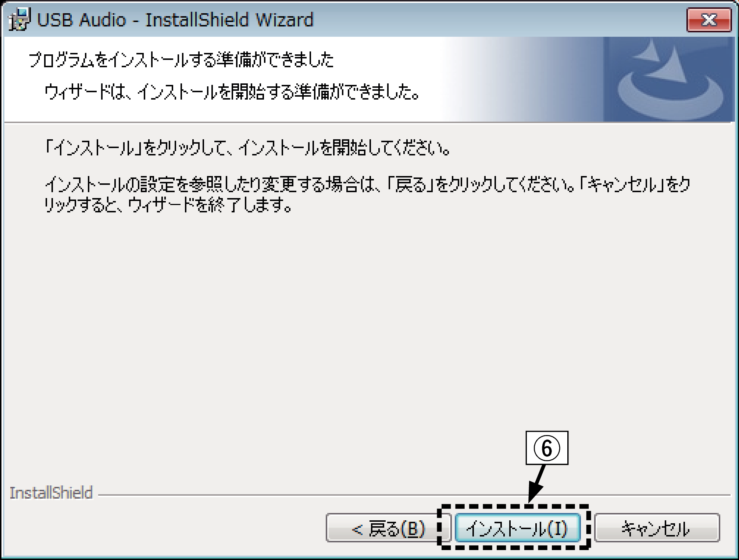Screen dimensions: 739x560
Task: Click the circled number 6 callout box
Action: [547, 448]
